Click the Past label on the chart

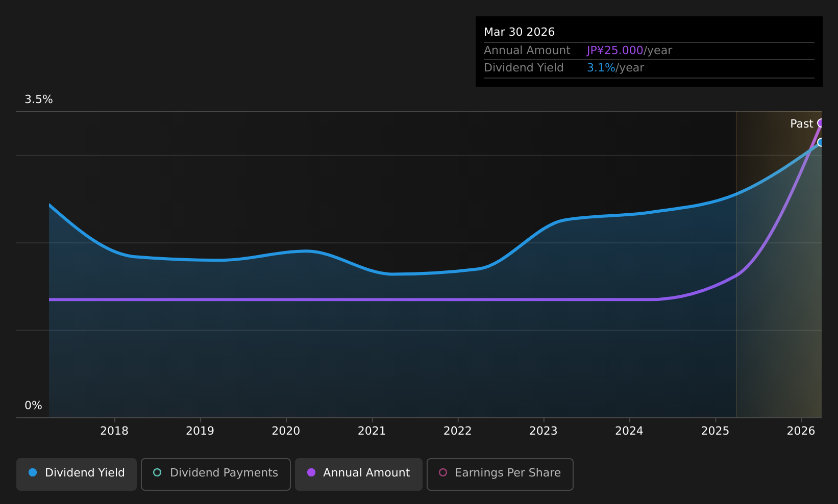pos(801,124)
